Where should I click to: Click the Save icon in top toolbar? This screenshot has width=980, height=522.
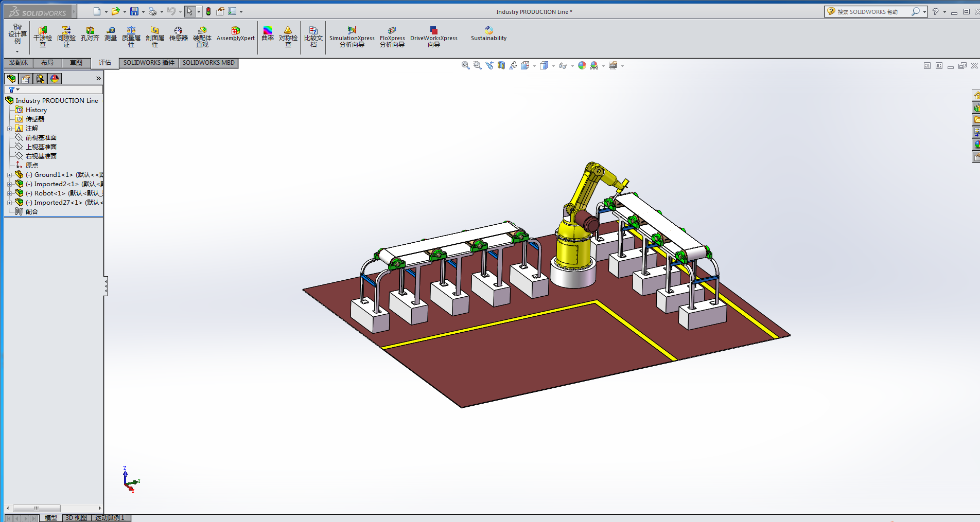[x=134, y=11]
